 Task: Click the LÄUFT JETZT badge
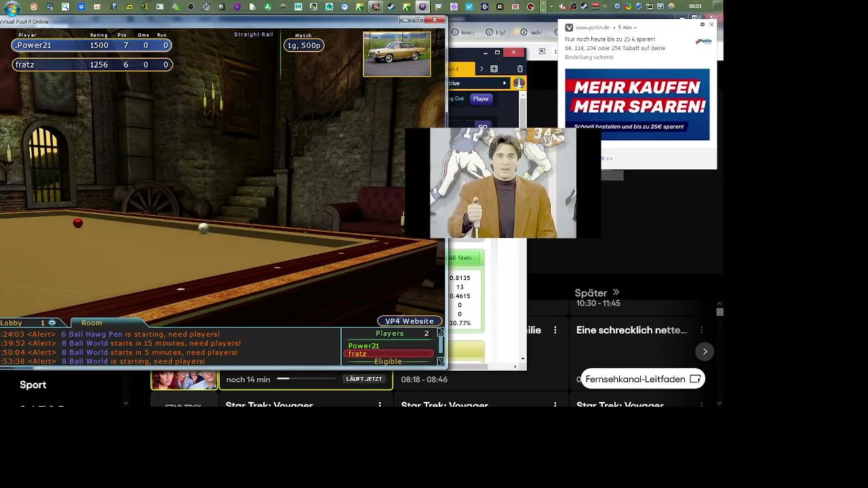[364, 379]
